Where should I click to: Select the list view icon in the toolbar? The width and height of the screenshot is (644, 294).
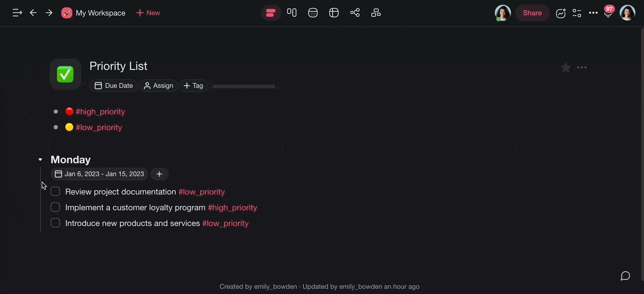point(271,13)
